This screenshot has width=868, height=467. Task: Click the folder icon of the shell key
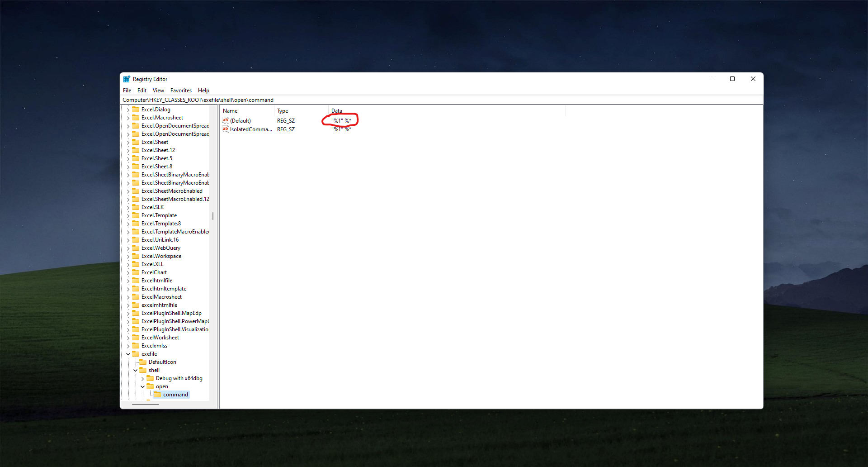pyautogui.click(x=143, y=370)
